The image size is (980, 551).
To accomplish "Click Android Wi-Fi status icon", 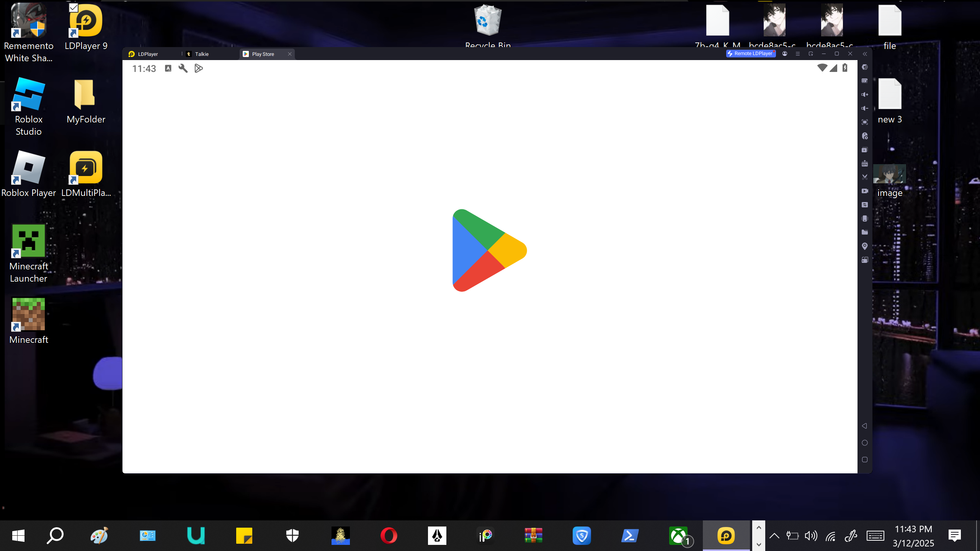I will tap(822, 68).
